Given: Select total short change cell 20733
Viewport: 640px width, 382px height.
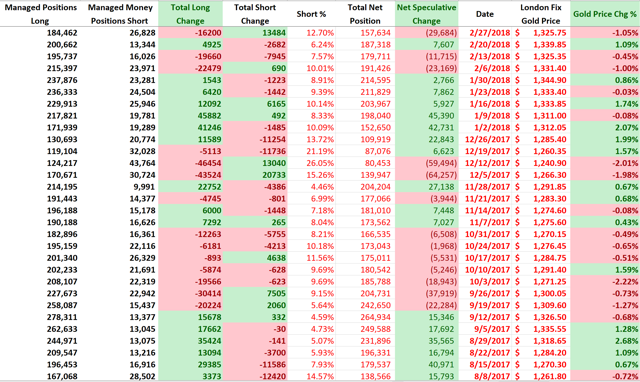Looking at the screenshot, I should 255,175.
